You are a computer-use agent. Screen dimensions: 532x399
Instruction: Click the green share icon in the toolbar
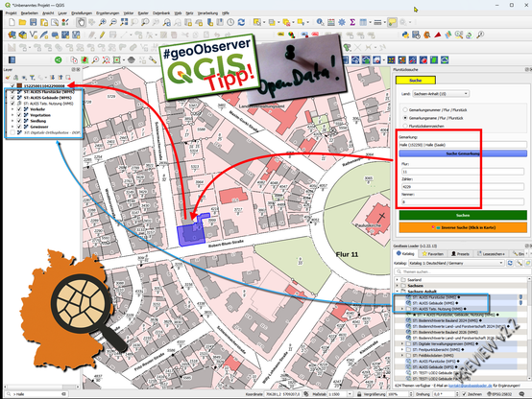[x=59, y=60]
